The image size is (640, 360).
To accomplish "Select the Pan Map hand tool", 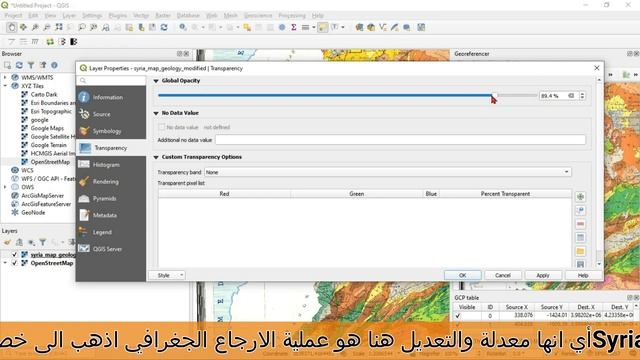I will [x=11, y=27].
